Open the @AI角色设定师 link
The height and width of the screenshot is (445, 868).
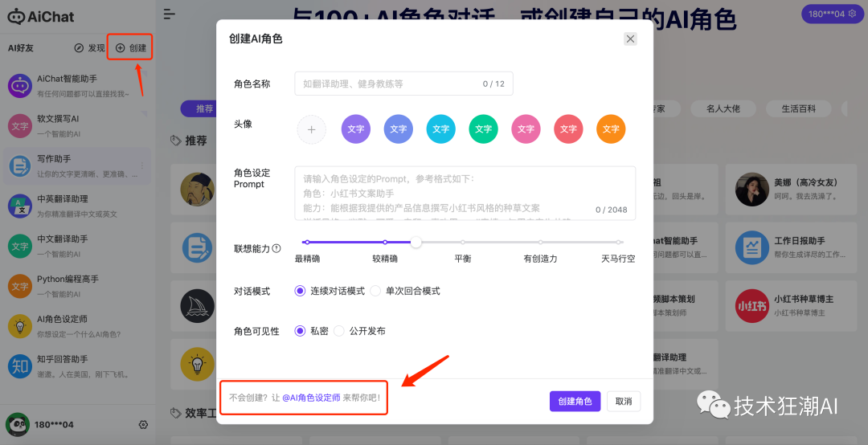click(x=311, y=398)
